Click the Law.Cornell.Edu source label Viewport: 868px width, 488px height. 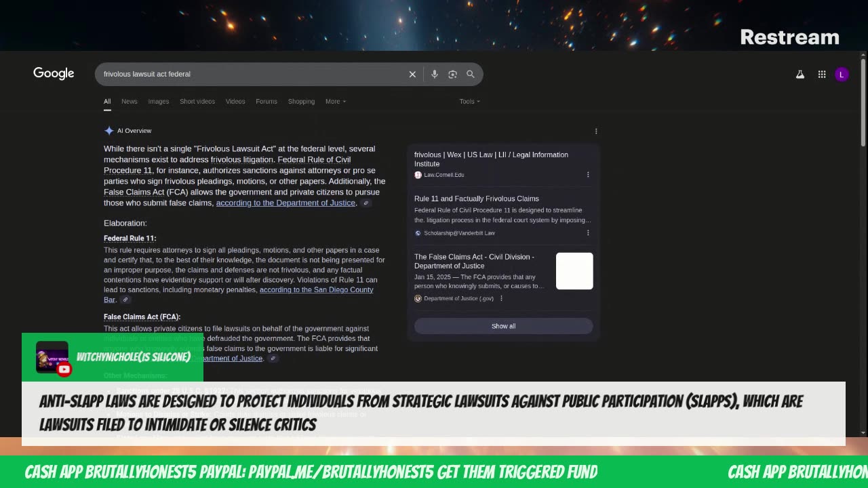click(x=443, y=175)
